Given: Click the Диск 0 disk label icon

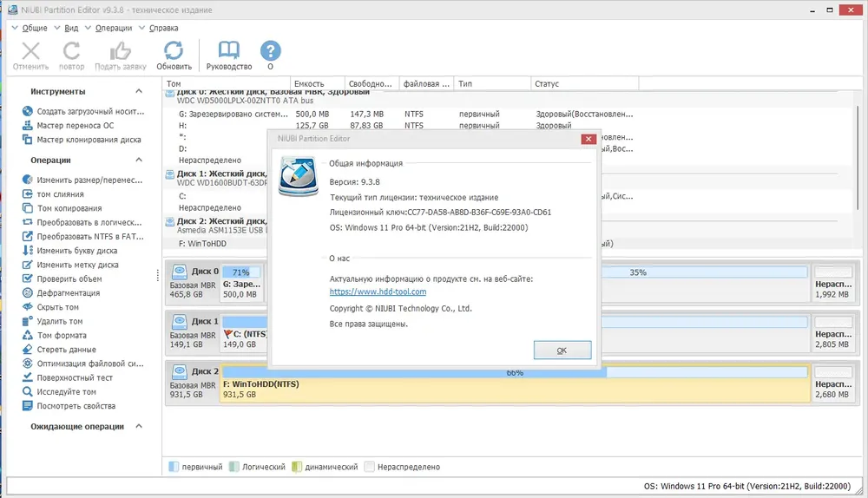Looking at the screenshot, I should tap(180, 272).
